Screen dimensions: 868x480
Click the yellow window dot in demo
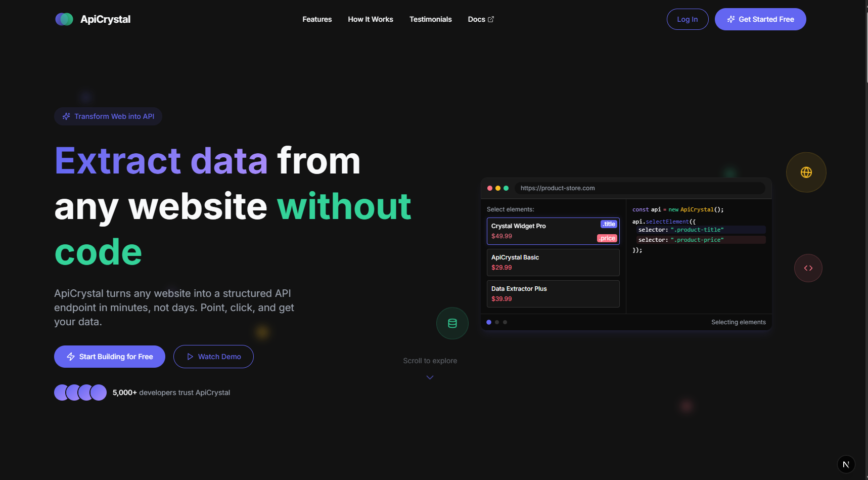tap(498, 188)
